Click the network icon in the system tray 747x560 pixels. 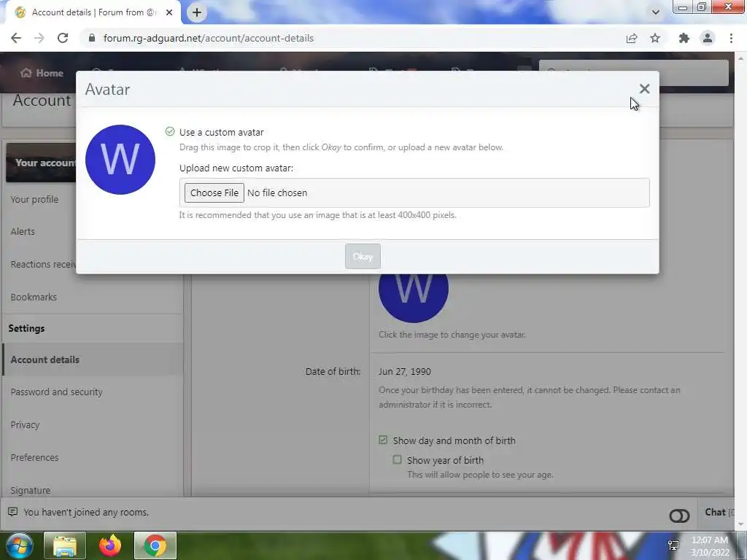pos(673,545)
